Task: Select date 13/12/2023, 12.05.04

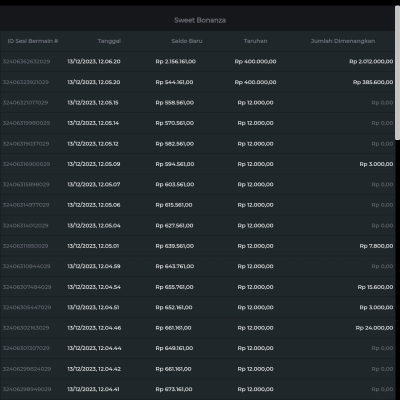Action: [94, 226]
